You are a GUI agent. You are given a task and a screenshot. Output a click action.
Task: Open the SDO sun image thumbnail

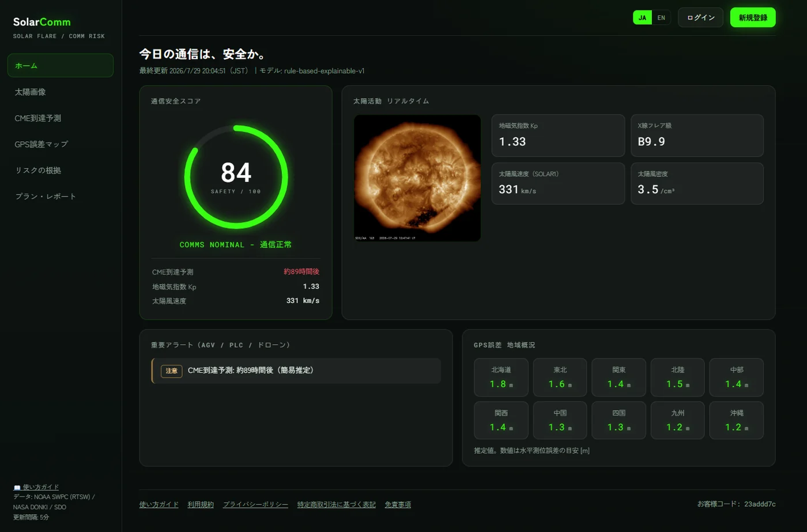(417, 178)
